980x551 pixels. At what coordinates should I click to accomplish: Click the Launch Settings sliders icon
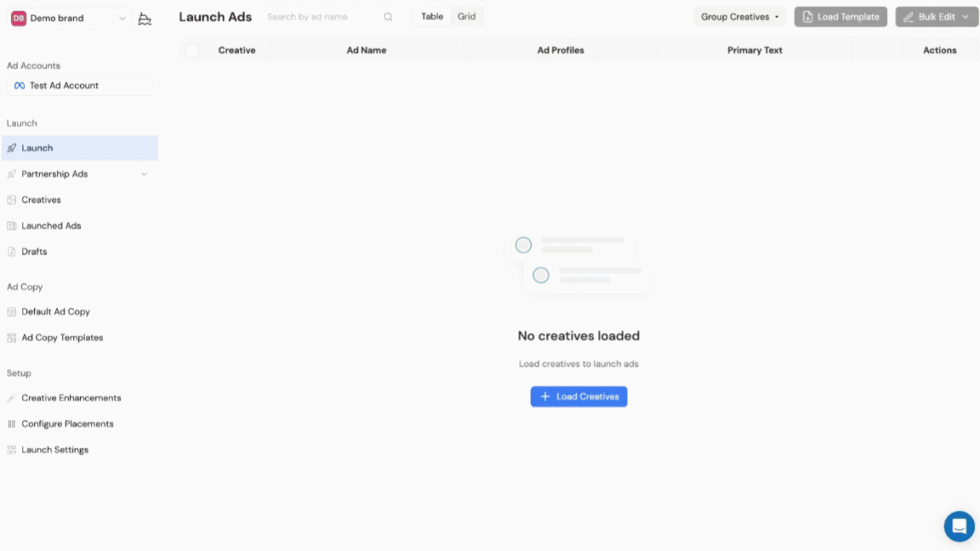(x=11, y=450)
